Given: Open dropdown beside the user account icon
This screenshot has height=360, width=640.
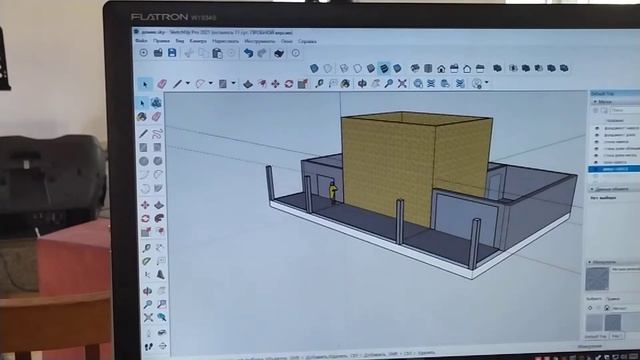Looking at the screenshot, I should coord(487,83).
